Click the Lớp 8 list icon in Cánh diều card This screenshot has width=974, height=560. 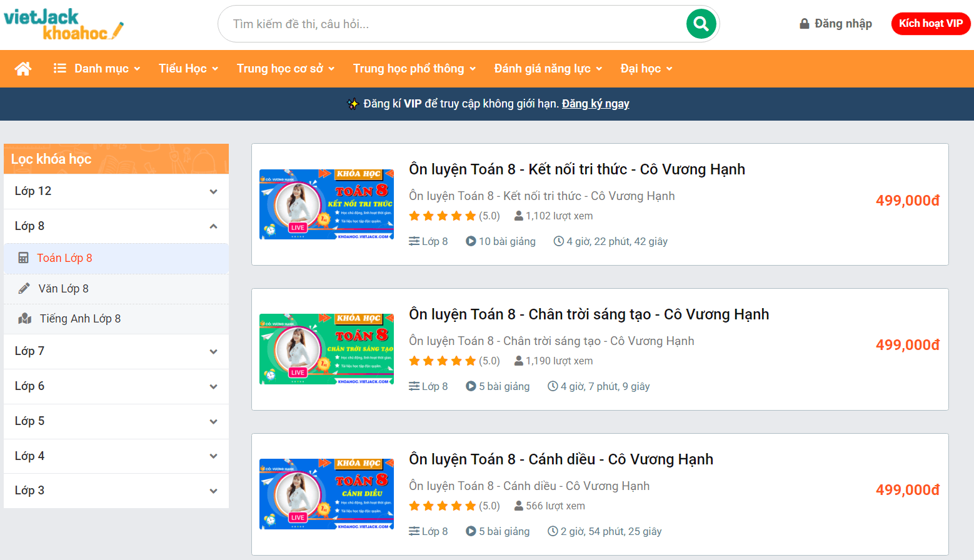[414, 531]
